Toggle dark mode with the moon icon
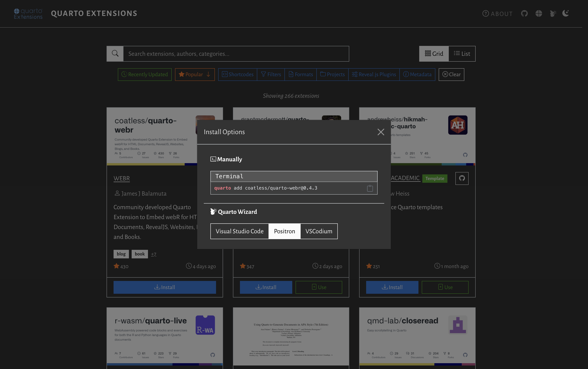Viewport: 588px width, 369px height. coord(566,13)
